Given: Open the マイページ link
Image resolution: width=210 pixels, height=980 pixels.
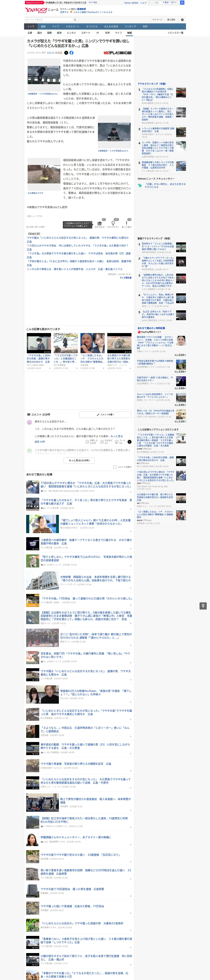Looking at the screenshot, I should click(x=157, y=20).
